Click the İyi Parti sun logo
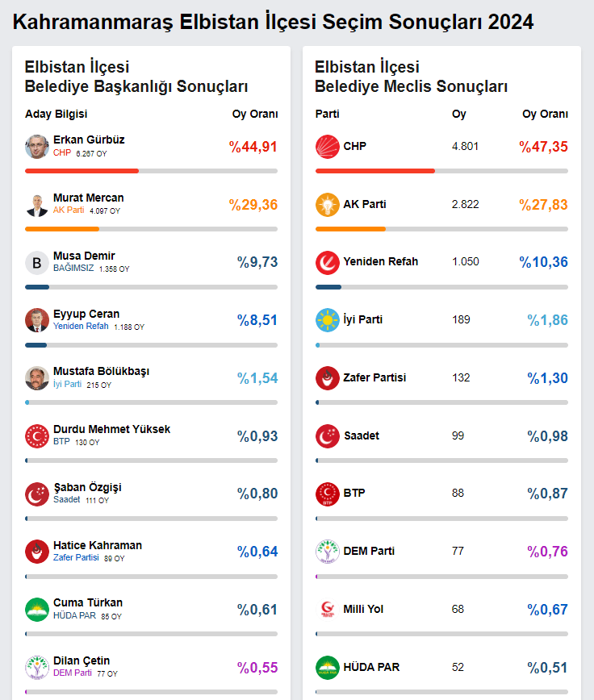The width and height of the screenshot is (594, 700). [328, 320]
